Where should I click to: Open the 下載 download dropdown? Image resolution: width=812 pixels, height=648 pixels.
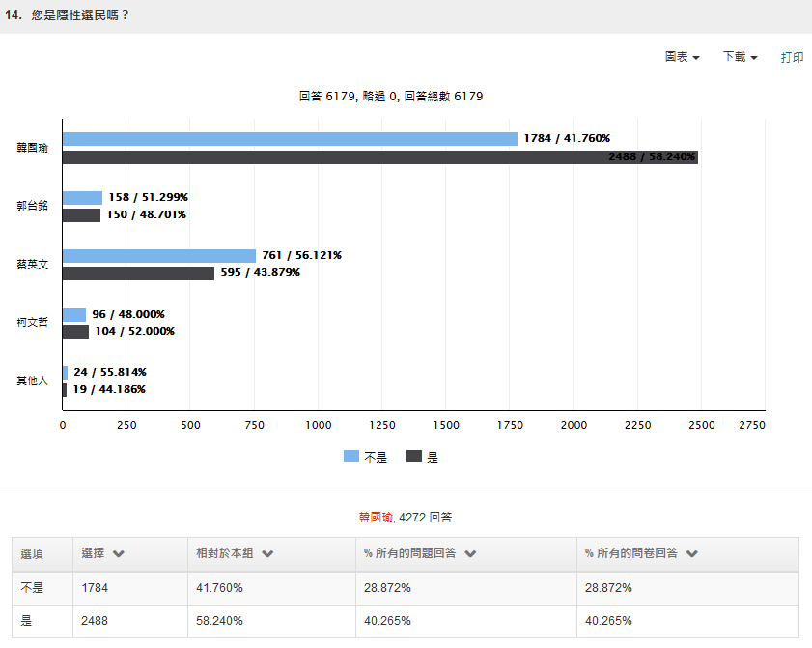[740, 57]
